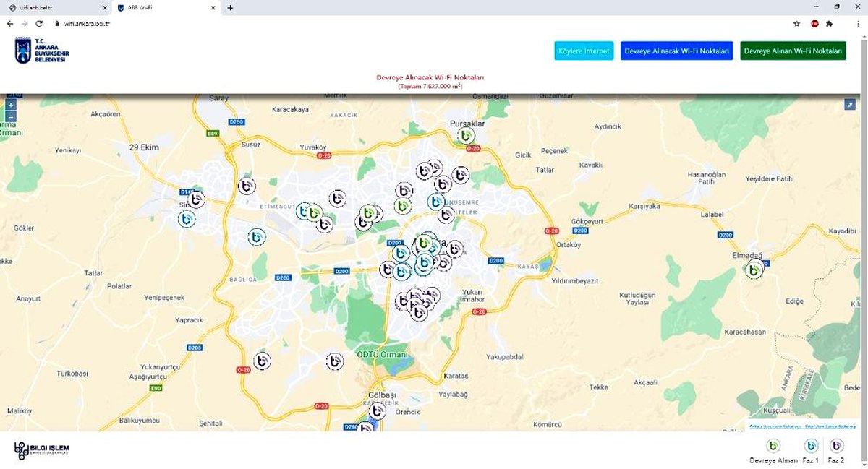This screenshot has height=469, width=868.
Task: Click the Yenipeçenek place label
Action: coord(164,297)
